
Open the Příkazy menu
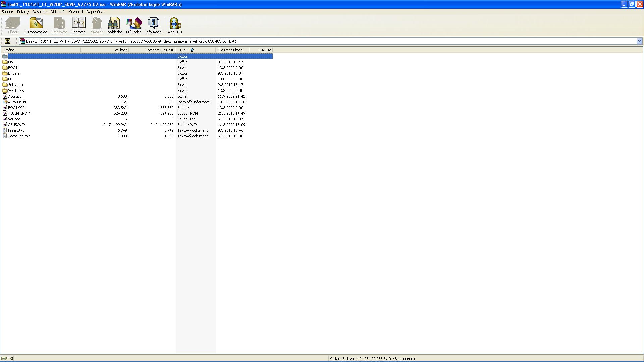tap(23, 12)
